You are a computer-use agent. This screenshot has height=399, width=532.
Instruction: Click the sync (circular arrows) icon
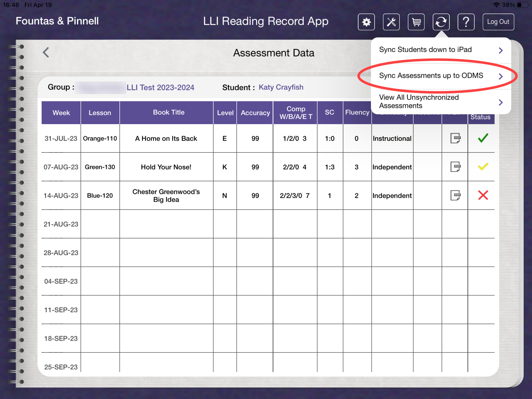click(x=441, y=22)
